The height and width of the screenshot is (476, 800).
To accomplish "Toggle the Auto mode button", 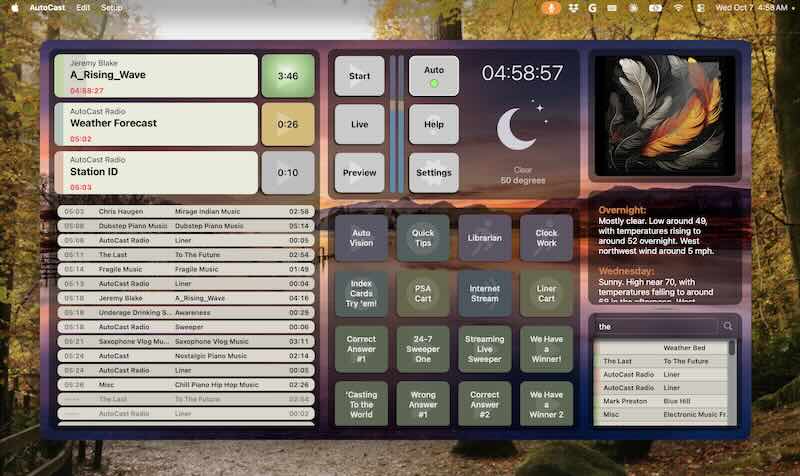I will click(x=434, y=76).
